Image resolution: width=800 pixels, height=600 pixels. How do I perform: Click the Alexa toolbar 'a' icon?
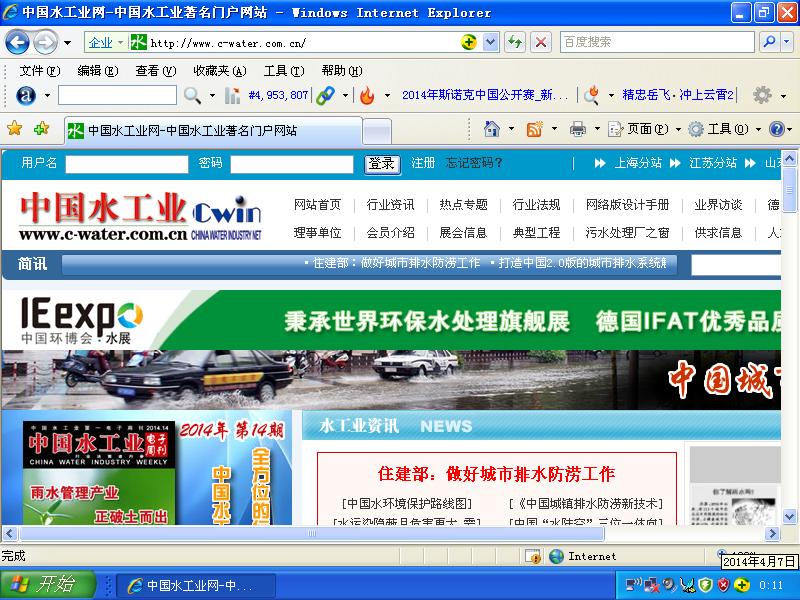coord(26,95)
